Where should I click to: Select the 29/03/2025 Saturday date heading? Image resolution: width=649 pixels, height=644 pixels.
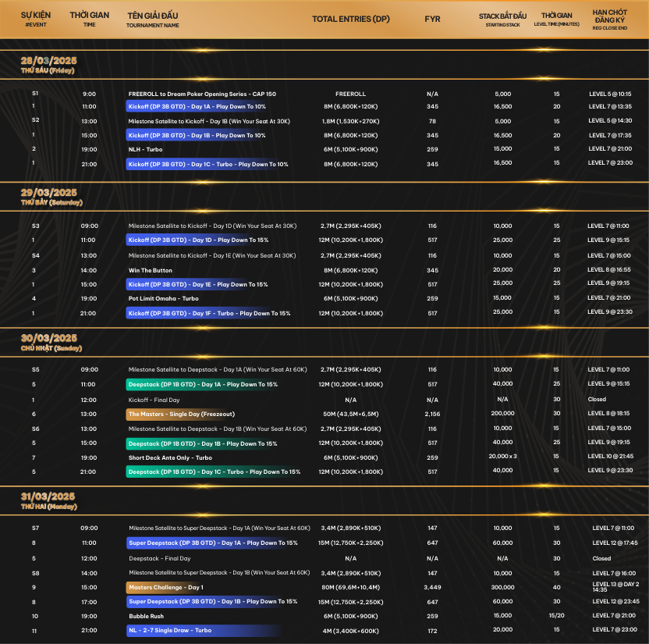pos(51,197)
